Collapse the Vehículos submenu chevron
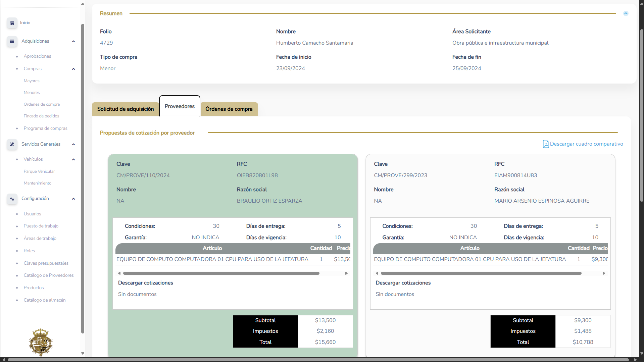Viewport: 644px width, 362px height. (x=73, y=159)
